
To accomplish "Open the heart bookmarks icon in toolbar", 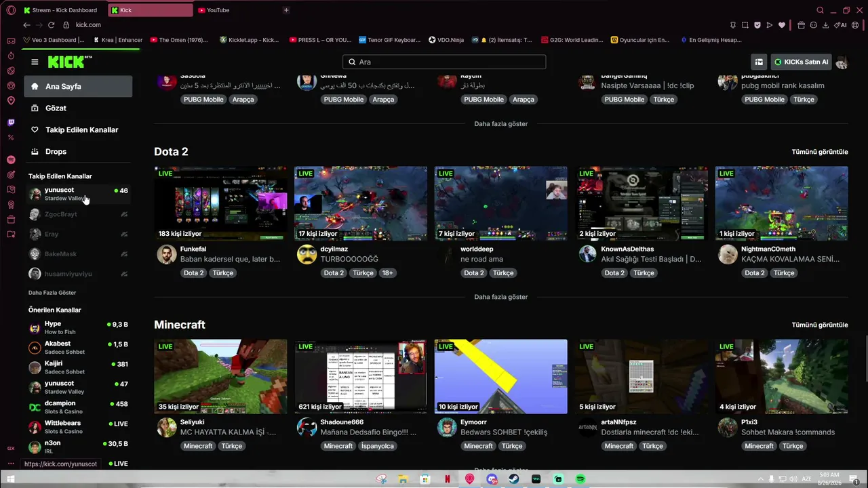I will pos(781,25).
